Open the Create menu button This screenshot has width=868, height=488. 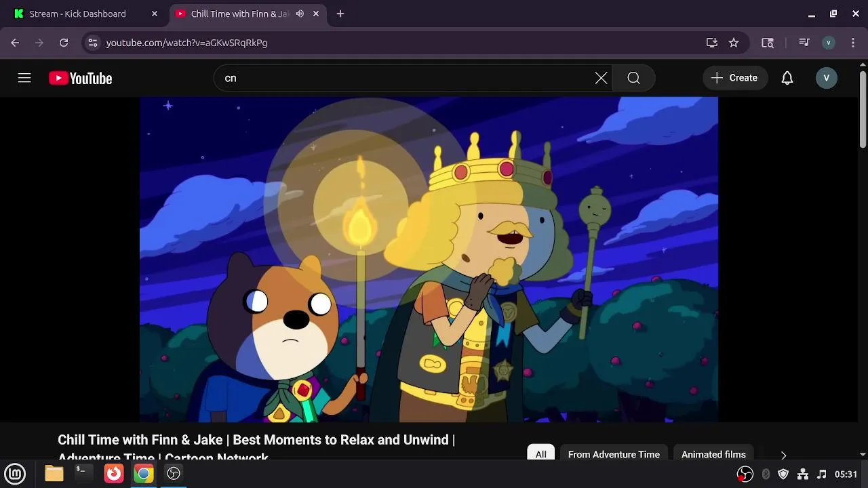coord(734,78)
